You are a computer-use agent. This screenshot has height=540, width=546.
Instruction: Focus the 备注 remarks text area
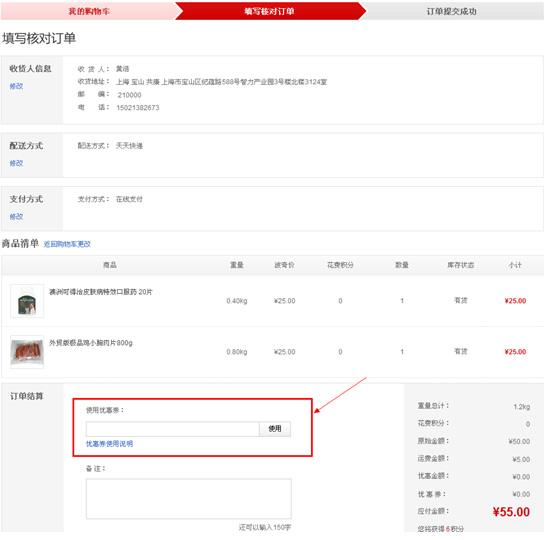click(189, 499)
